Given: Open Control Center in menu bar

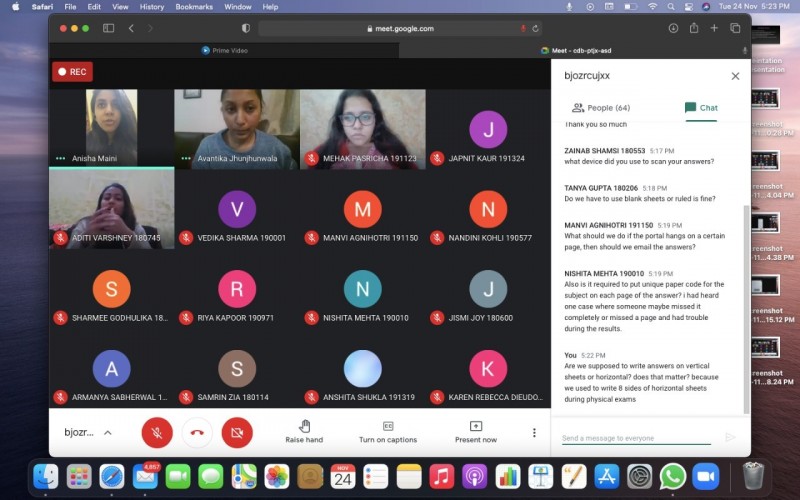Looking at the screenshot, I should click(689, 7).
